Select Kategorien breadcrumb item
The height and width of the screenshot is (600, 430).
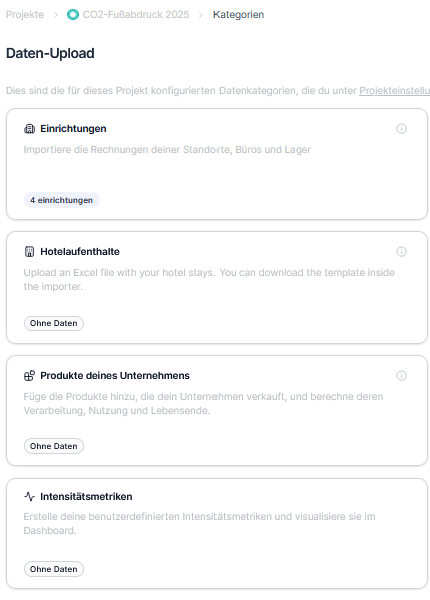click(x=238, y=15)
